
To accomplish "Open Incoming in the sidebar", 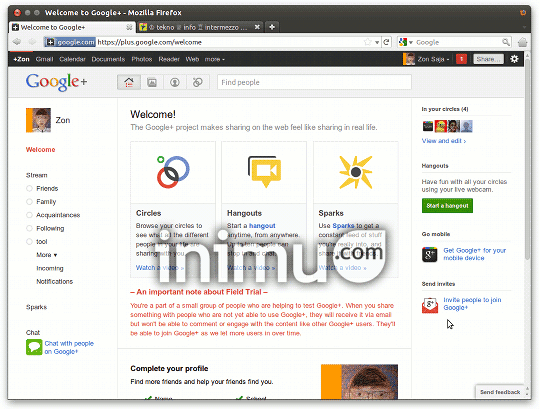I will 50,268.
